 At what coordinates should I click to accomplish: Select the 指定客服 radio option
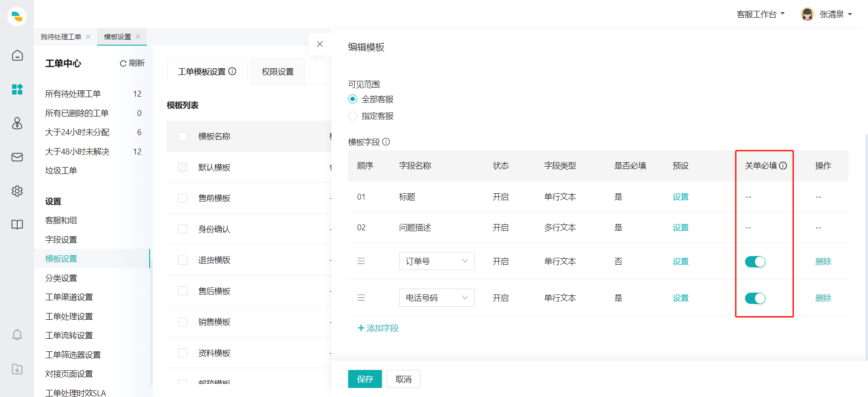[353, 116]
